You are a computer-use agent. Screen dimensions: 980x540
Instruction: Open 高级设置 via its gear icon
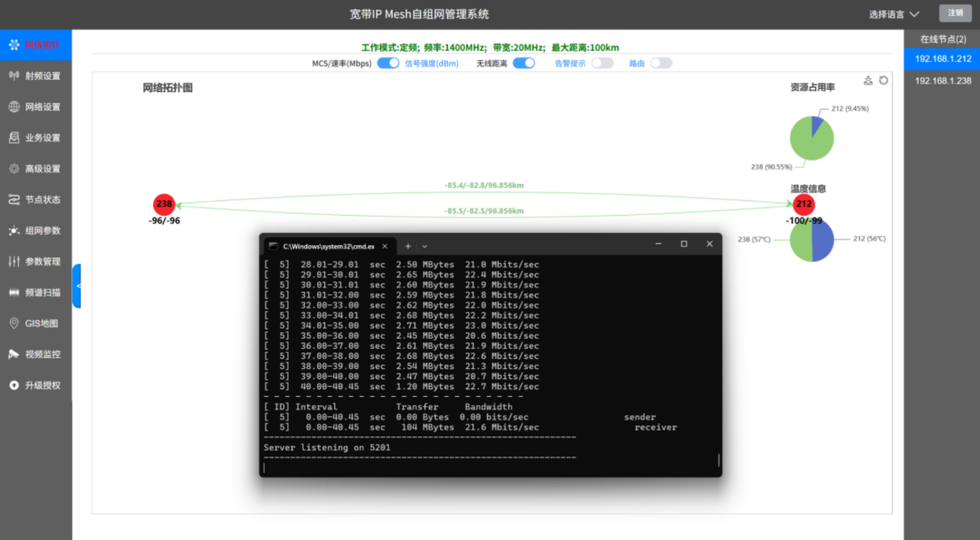(14, 169)
